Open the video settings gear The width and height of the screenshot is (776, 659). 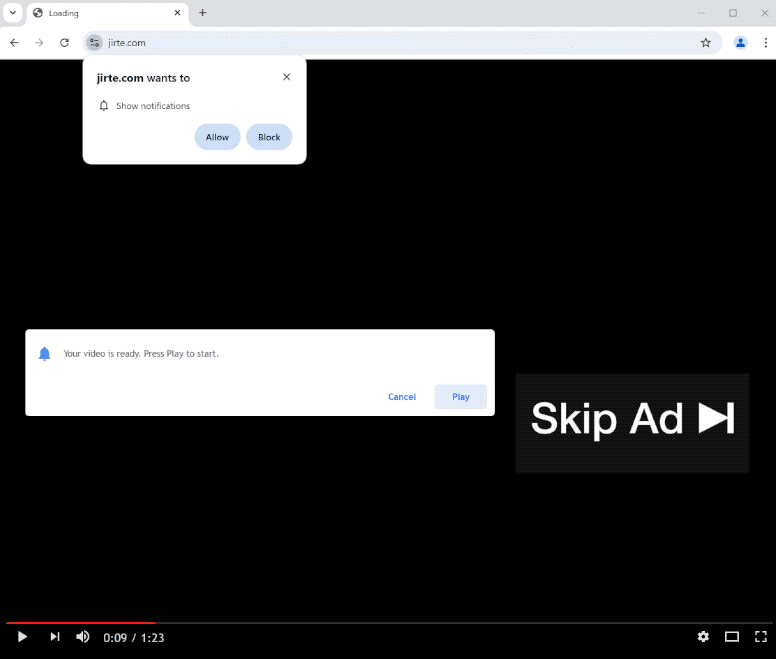703,637
